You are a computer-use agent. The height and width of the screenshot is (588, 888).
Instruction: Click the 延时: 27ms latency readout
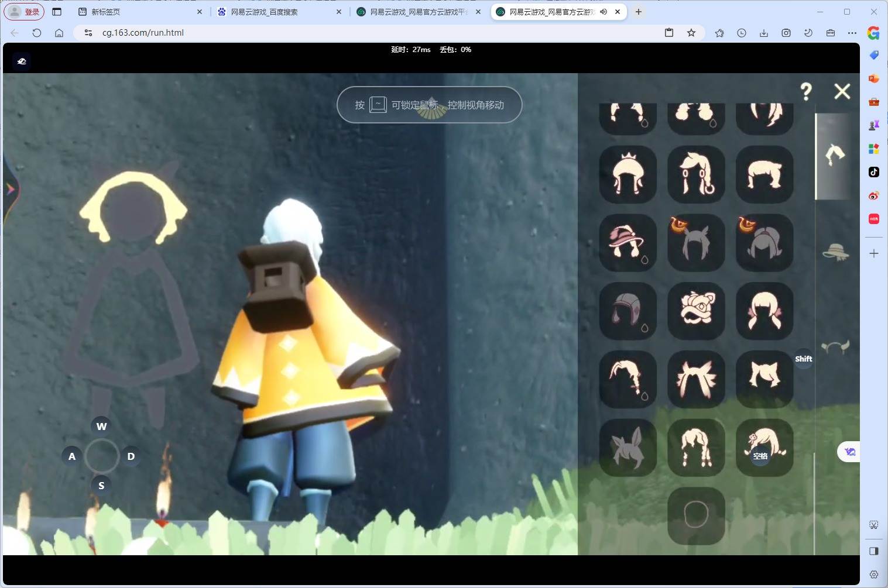tap(411, 50)
